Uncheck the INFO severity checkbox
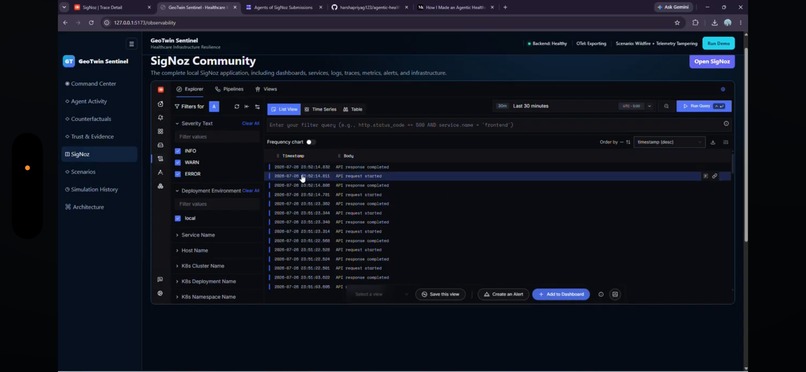The width and height of the screenshot is (806, 372). 178,151
